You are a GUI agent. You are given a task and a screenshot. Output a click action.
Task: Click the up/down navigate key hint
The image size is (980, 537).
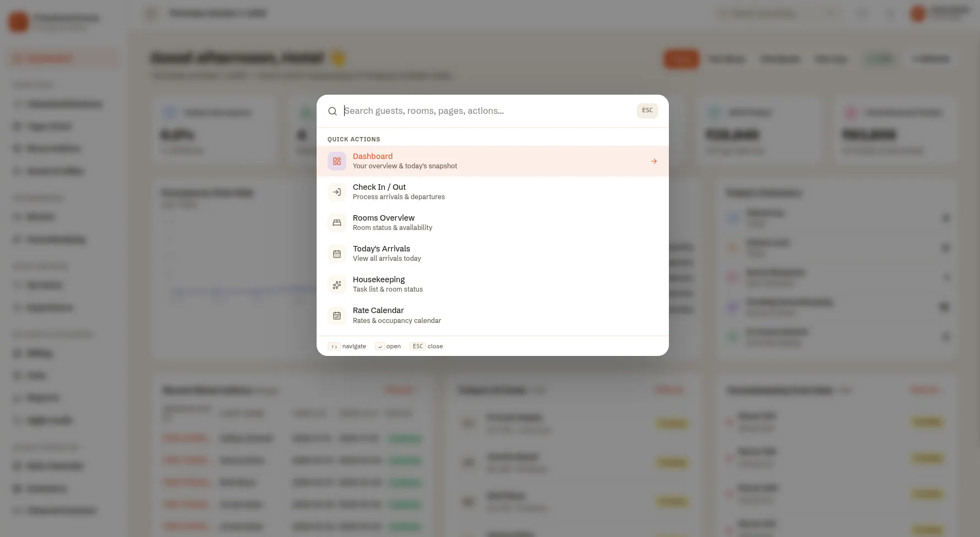[x=334, y=346]
